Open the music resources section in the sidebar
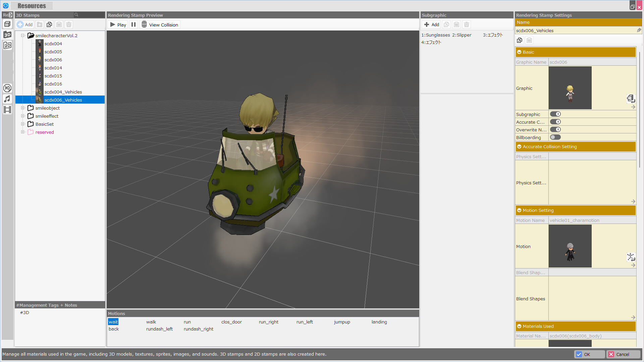Viewport: 644px width, 362px height. pyautogui.click(x=7, y=99)
